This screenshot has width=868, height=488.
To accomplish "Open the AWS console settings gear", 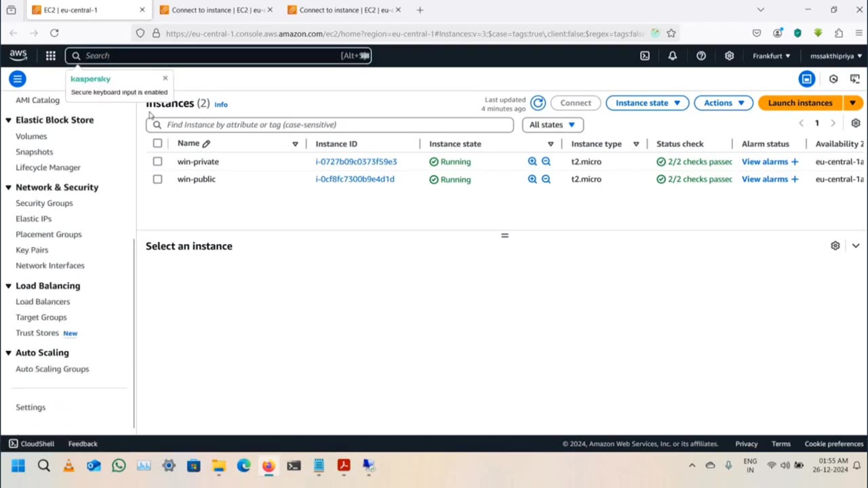I will tap(729, 56).
